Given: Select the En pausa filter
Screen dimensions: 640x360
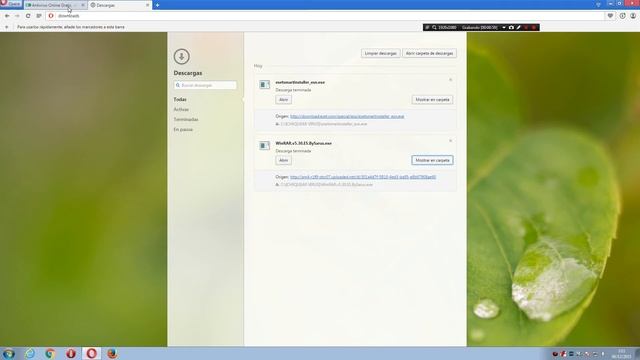Looking at the screenshot, I should (183, 129).
